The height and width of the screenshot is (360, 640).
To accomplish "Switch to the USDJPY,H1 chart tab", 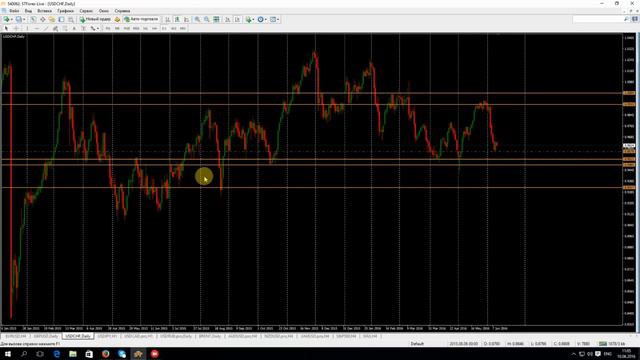I will click(x=107, y=336).
